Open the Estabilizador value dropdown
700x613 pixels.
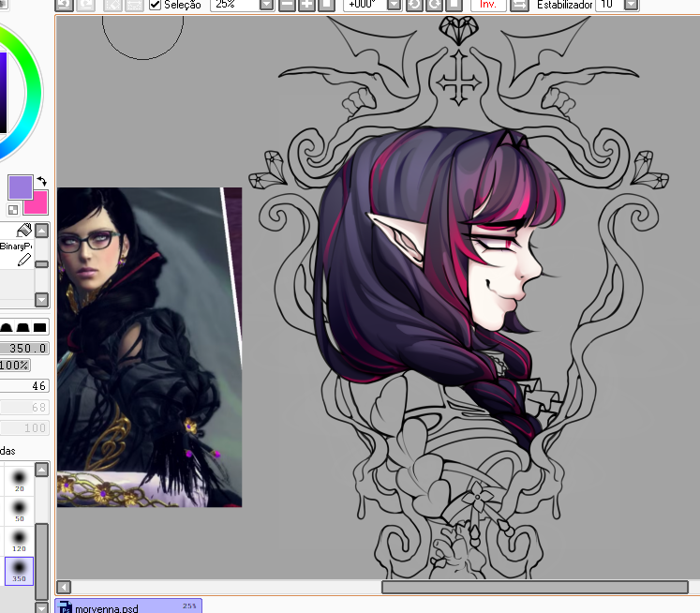click(632, 5)
